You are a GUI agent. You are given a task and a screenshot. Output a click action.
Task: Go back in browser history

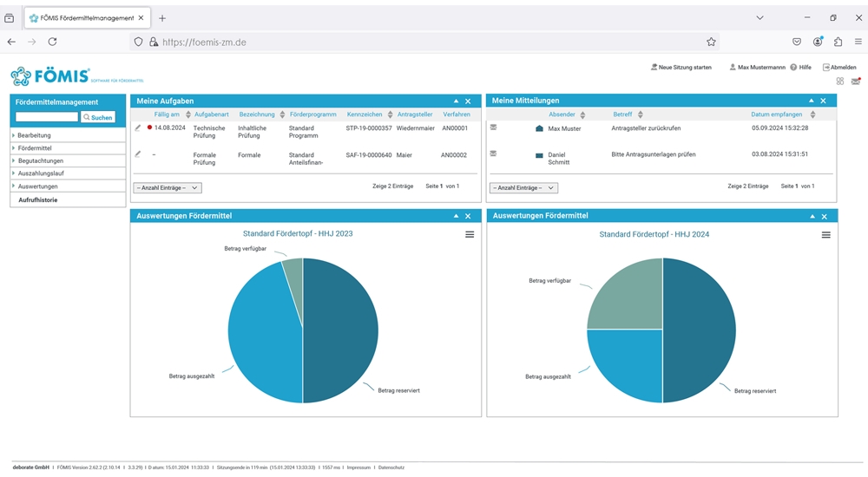point(11,42)
